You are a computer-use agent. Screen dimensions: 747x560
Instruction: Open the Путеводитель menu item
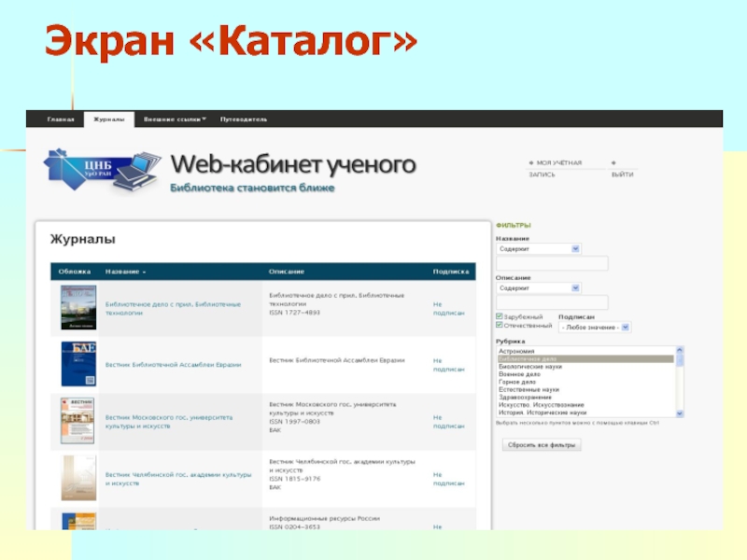tap(244, 119)
